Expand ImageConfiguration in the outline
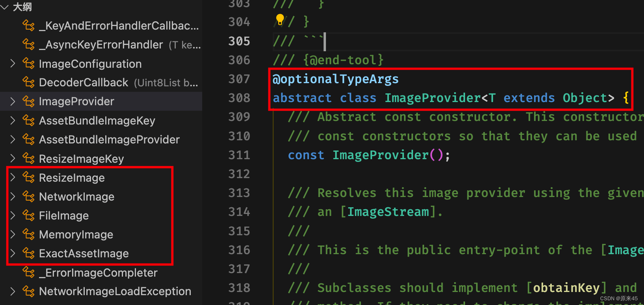This screenshot has width=644, height=305. (x=13, y=63)
